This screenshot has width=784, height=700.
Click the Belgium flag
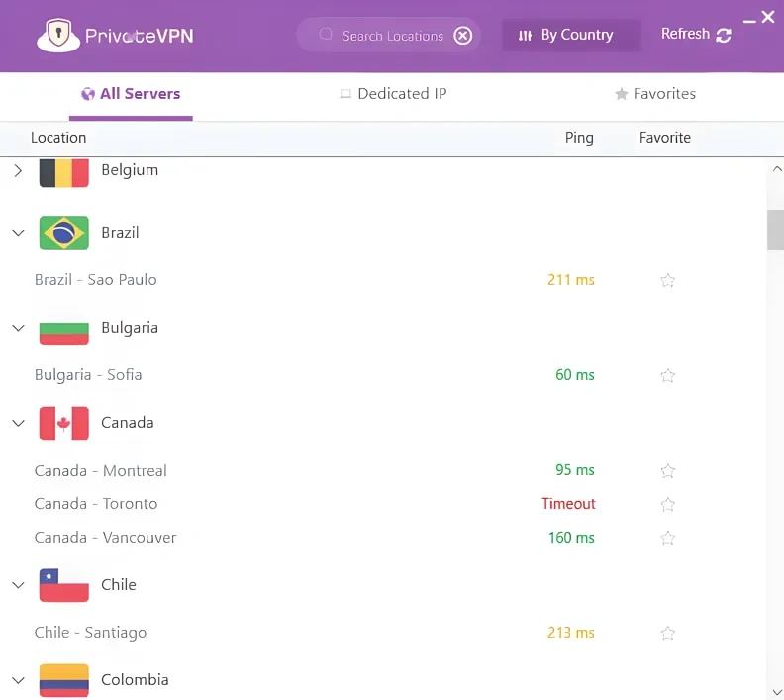(x=64, y=172)
